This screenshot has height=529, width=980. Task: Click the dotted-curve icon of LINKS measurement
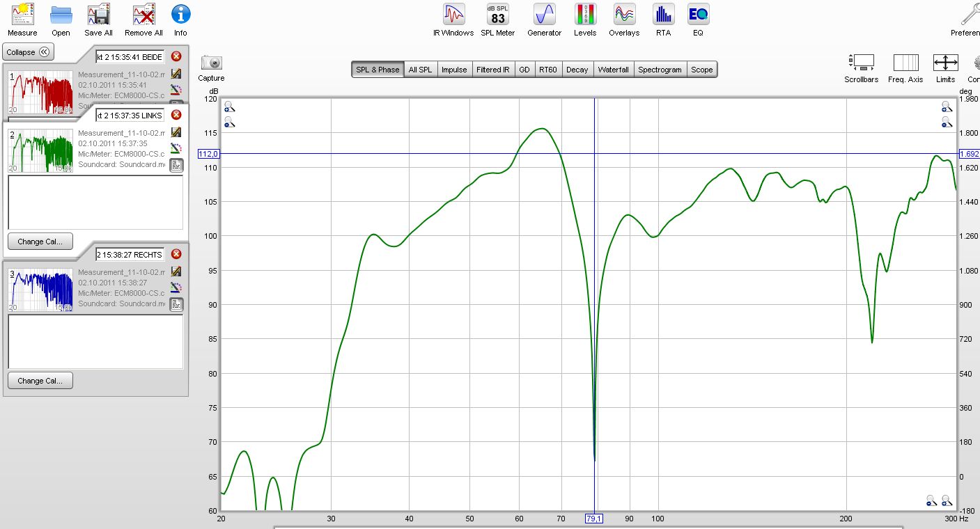pyautogui.click(x=176, y=148)
